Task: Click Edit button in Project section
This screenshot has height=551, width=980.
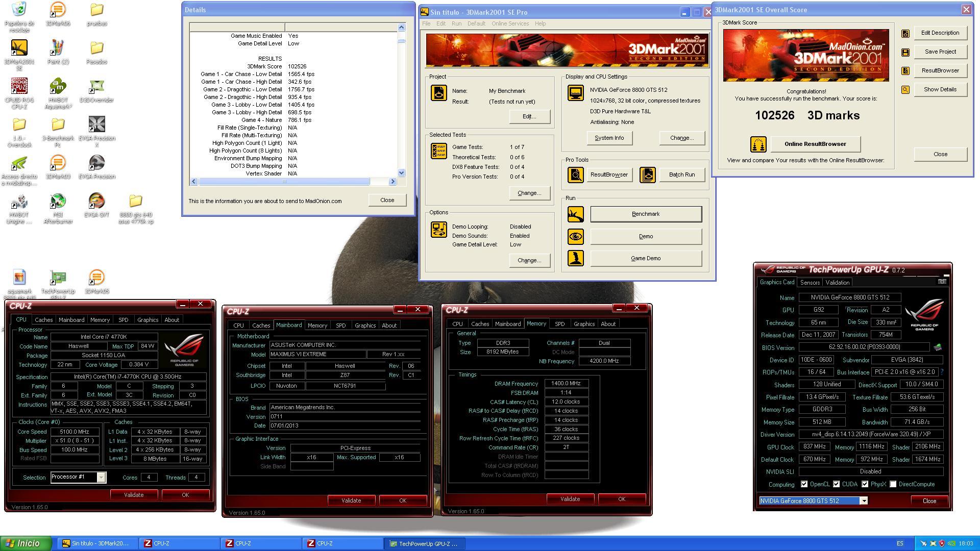Action: [529, 117]
